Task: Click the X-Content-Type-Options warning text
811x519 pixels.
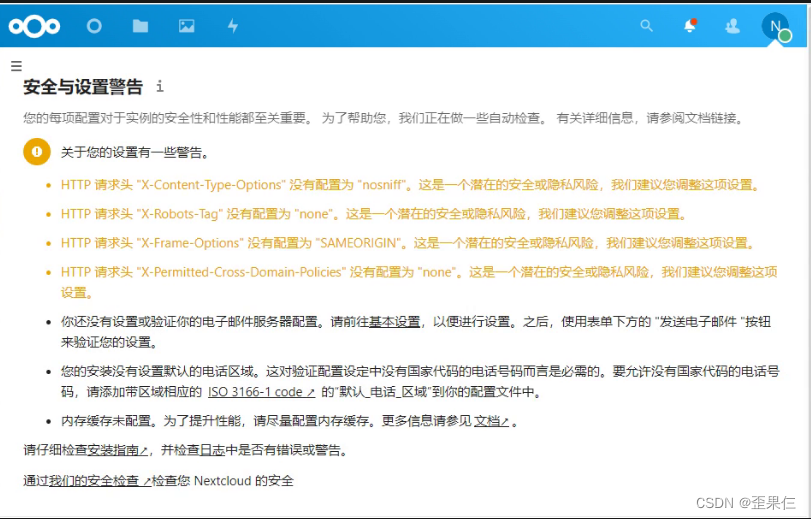Action: pos(411,185)
